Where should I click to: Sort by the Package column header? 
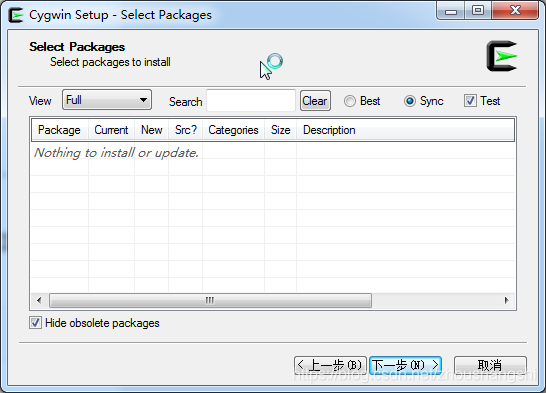pos(60,130)
